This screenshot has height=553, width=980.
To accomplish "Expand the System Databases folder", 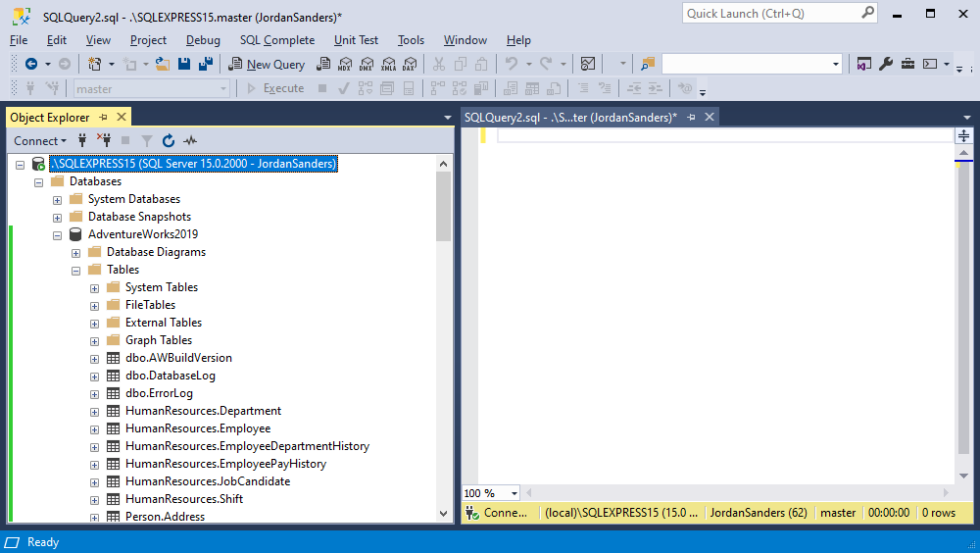I will (x=57, y=200).
